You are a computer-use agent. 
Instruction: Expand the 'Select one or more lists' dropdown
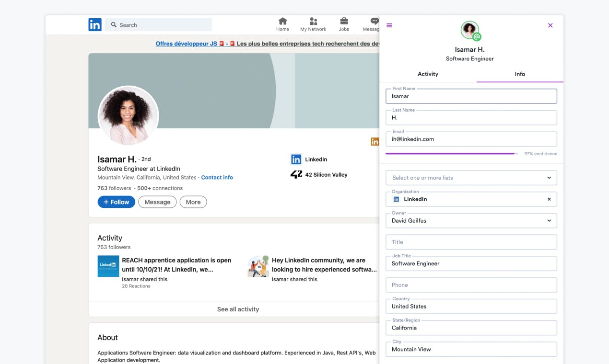[x=471, y=178]
